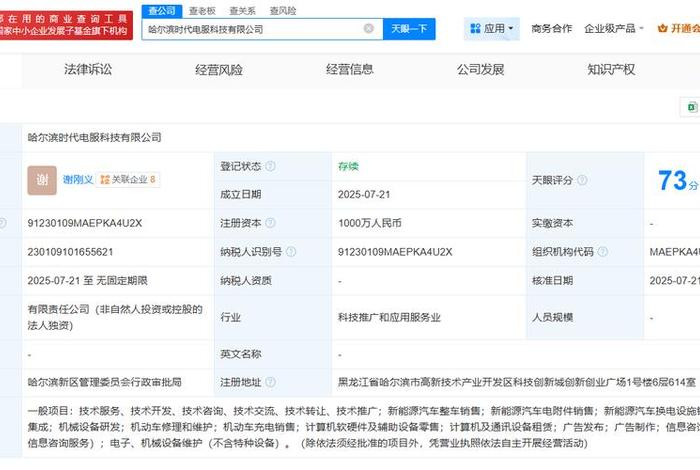Click the 应用 grid icon
Image resolution: width=700 pixels, height=470 pixels.
pos(475,29)
